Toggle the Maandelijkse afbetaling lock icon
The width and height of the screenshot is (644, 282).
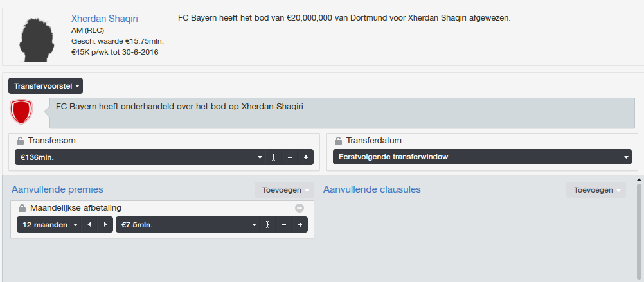[22, 209]
